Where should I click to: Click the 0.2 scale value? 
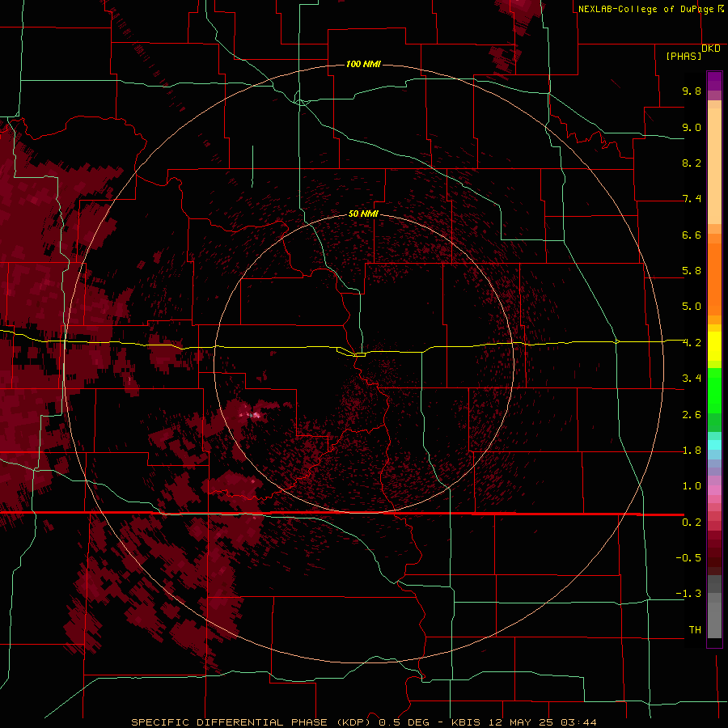tap(692, 523)
